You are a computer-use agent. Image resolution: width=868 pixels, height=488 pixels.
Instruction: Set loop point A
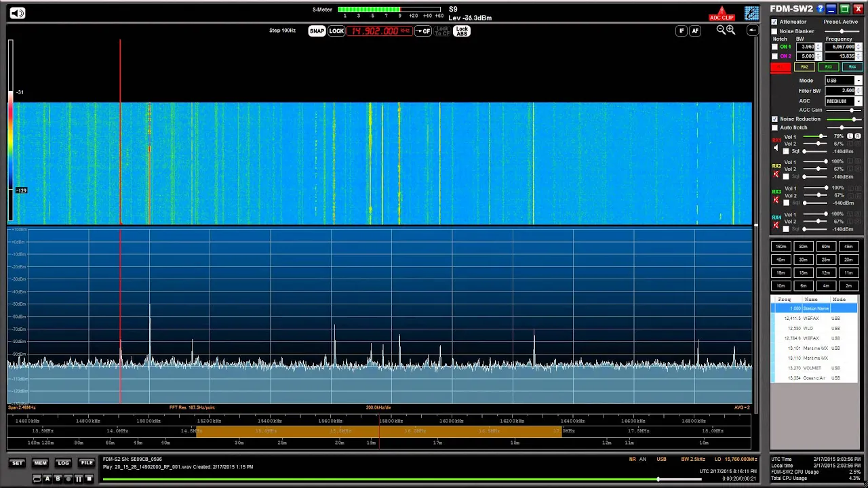[x=47, y=479]
